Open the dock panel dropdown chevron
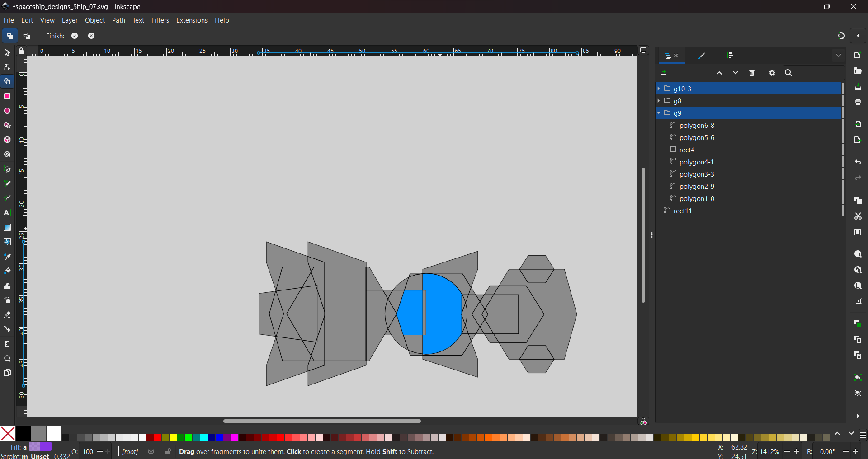This screenshot has width=868, height=459. (x=839, y=56)
